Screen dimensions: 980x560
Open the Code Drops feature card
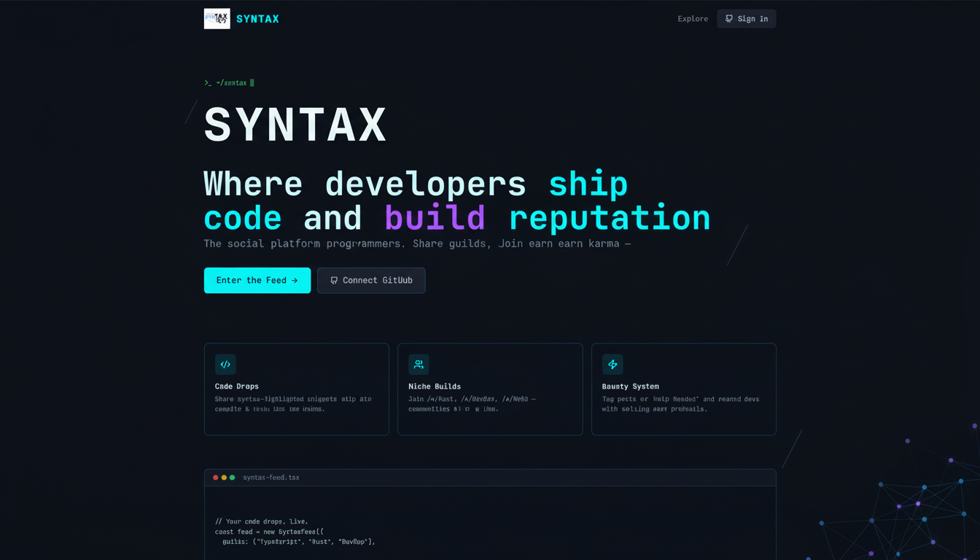point(296,389)
